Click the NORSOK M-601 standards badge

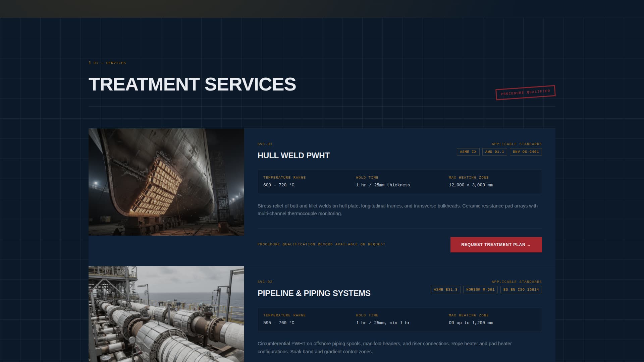tap(480, 289)
